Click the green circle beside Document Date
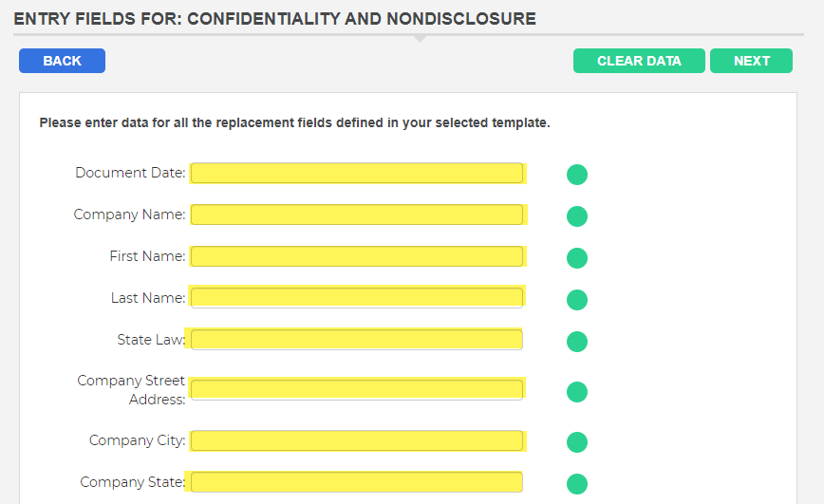The width and height of the screenshot is (824, 504). (577, 175)
